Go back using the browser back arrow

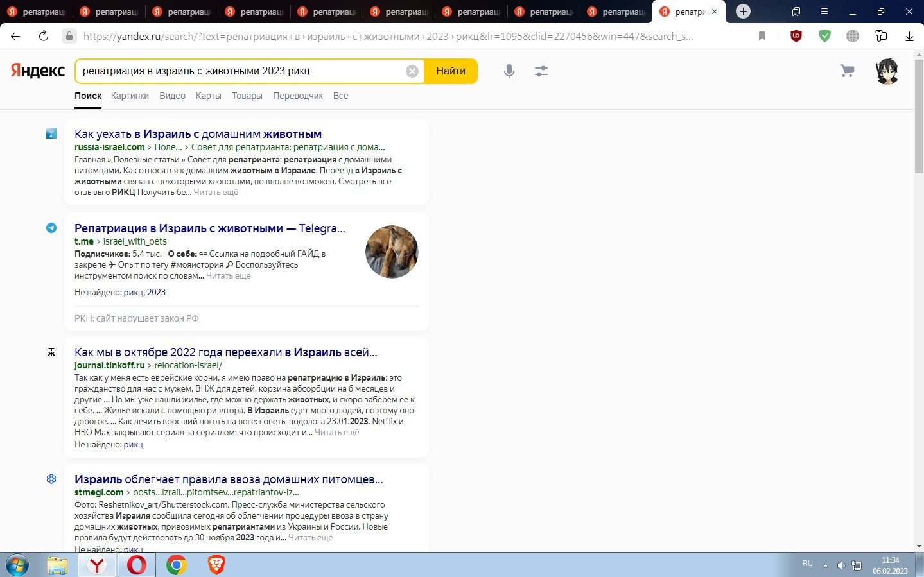click(x=15, y=36)
